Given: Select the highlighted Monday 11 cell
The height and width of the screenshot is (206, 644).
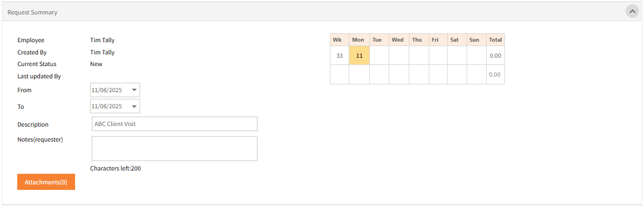Looking at the screenshot, I should point(359,56).
